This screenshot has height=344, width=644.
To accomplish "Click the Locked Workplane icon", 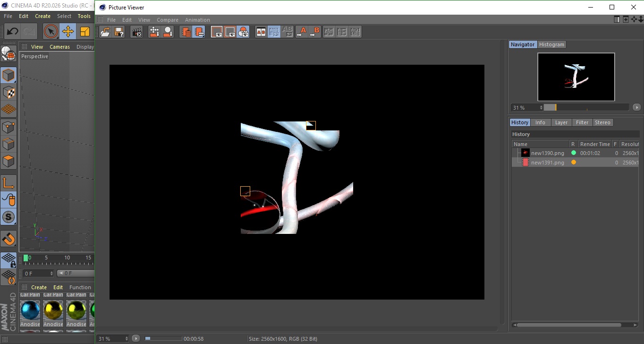I will (8, 260).
